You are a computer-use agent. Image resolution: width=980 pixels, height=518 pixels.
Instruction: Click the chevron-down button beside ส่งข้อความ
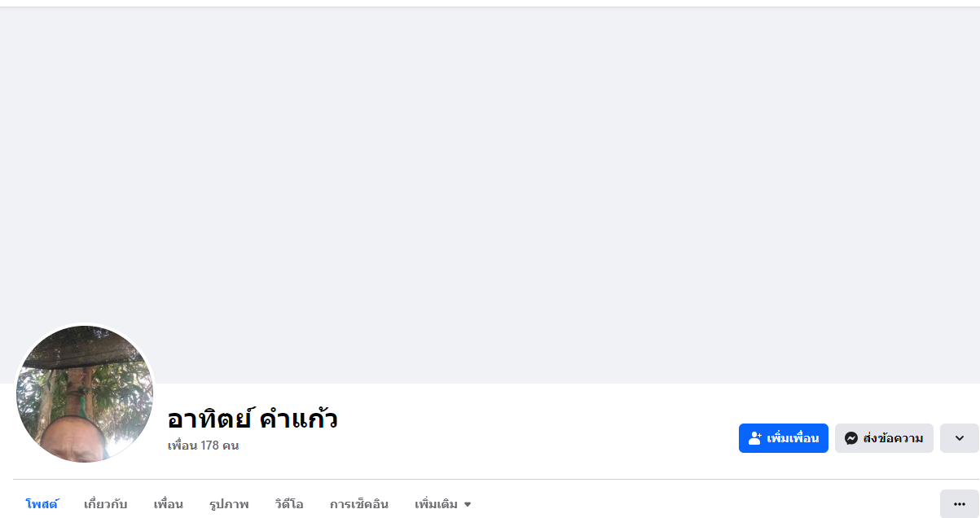(x=959, y=438)
